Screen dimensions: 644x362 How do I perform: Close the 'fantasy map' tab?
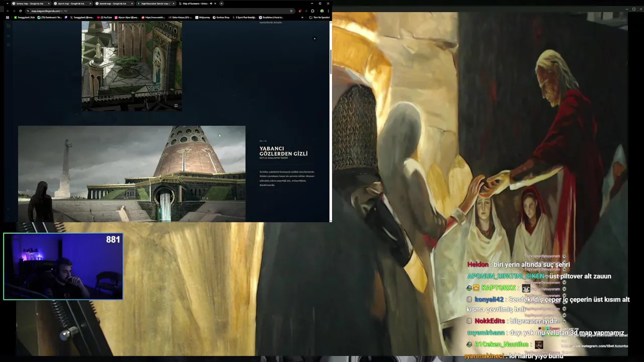click(48, 4)
